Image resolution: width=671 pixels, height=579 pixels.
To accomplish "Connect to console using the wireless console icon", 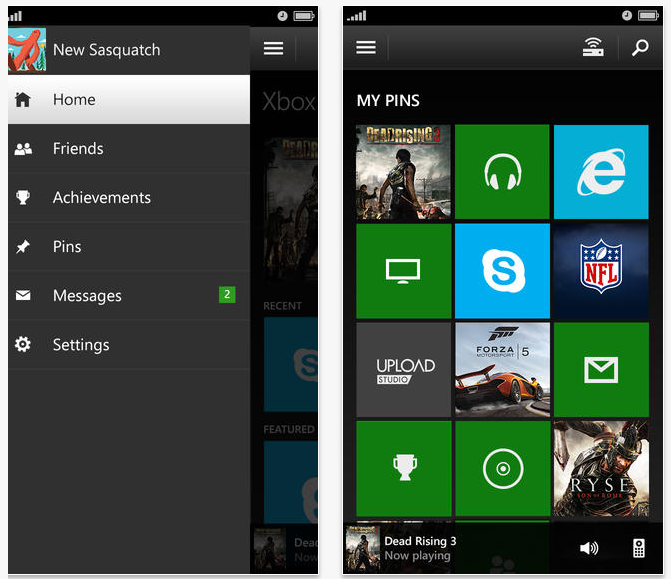I will pyautogui.click(x=593, y=47).
